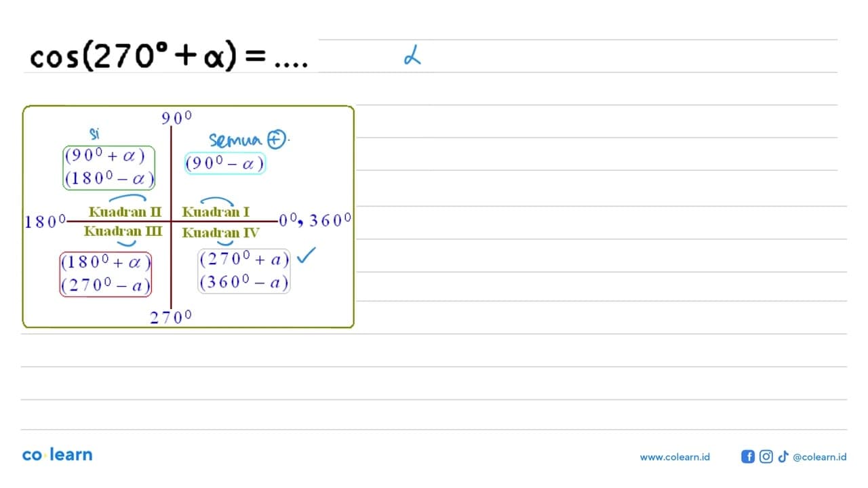Click the Instagram icon in the footer
Image resolution: width=868 pixels, height=488 pixels.
pos(766,457)
